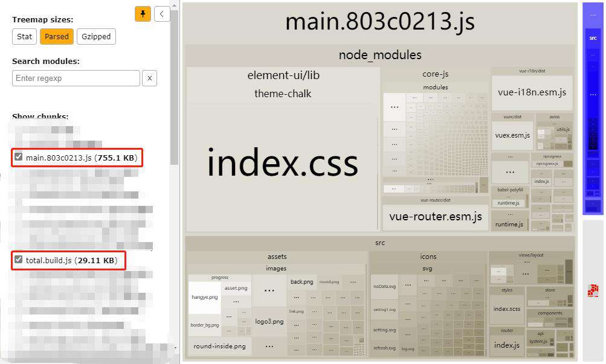This screenshot has height=364, width=606.
Task: Click the modules group under core-js
Action: point(435,88)
